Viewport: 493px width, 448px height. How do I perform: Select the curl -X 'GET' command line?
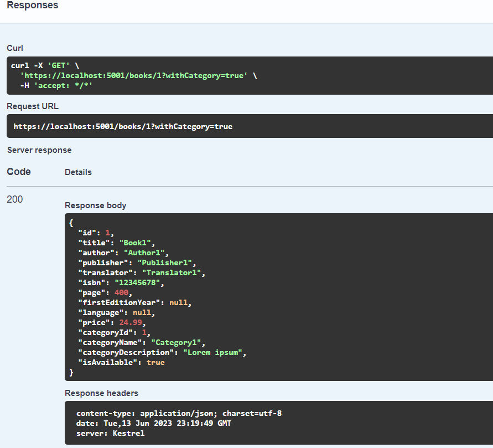tap(45, 65)
